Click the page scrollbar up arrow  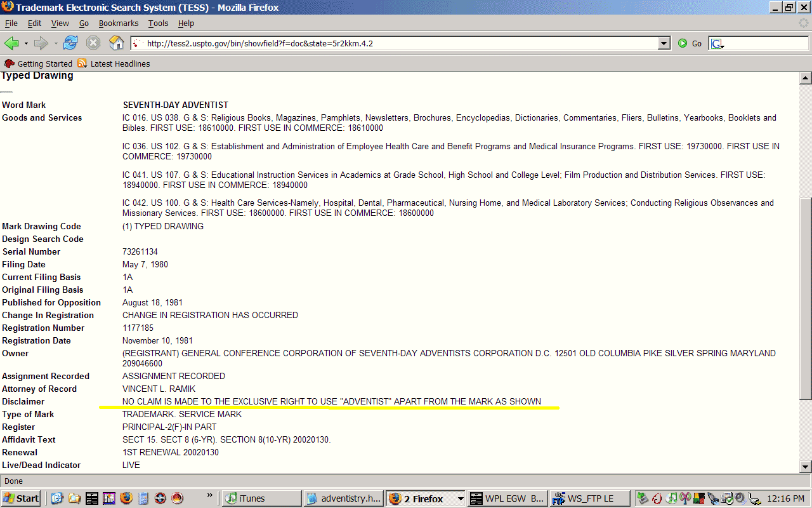tap(806, 79)
